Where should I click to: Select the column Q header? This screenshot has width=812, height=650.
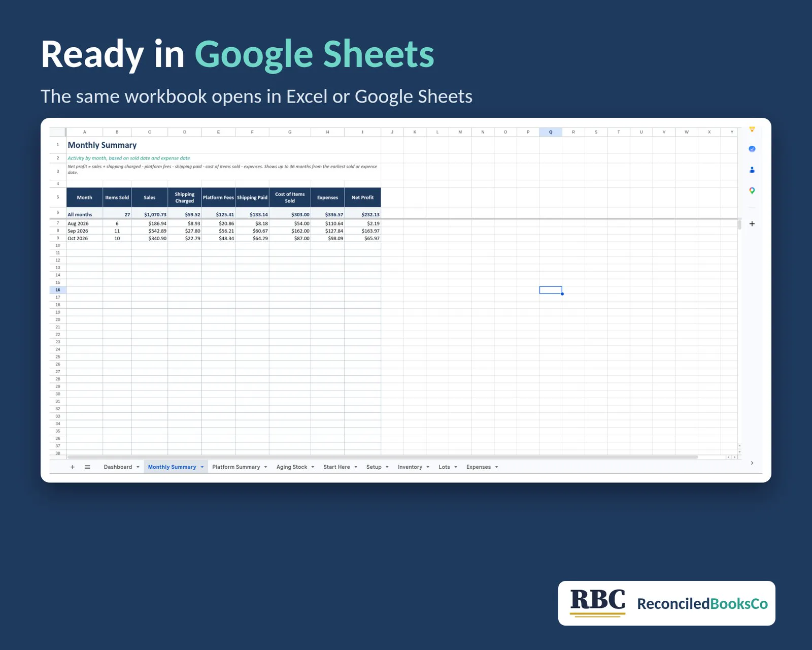[551, 132]
